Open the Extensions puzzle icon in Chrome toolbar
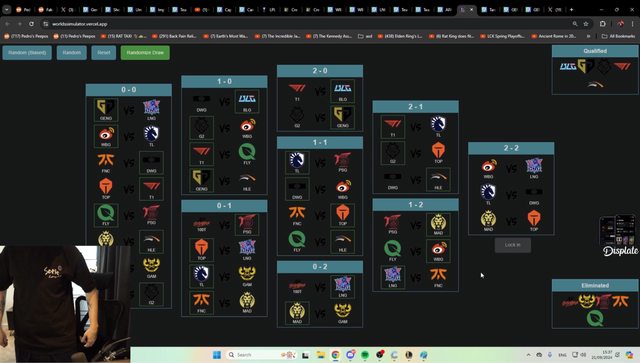Screen dimensions: 640x363 coord(603,24)
